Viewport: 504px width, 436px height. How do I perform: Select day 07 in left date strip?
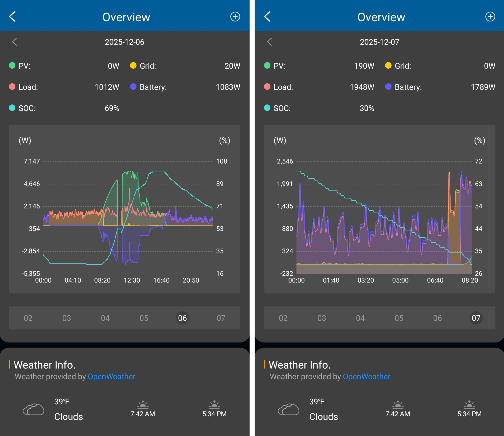coord(221,318)
